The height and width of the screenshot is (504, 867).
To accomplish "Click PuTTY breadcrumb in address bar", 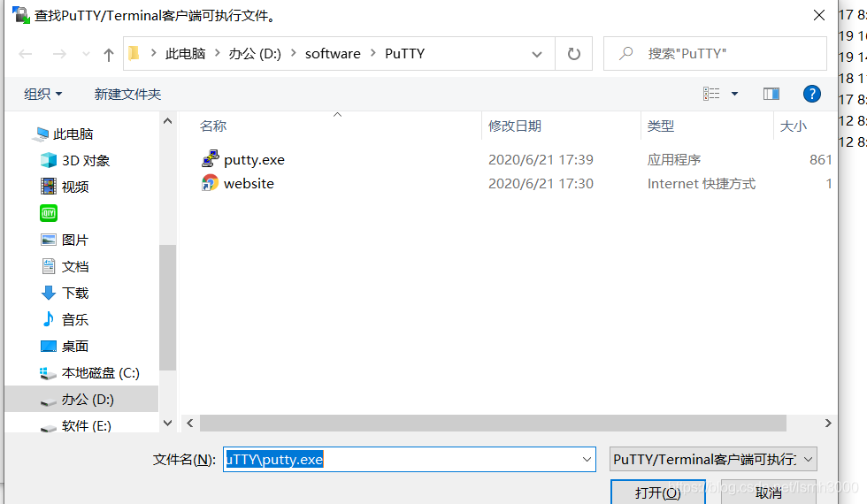I will pos(405,54).
